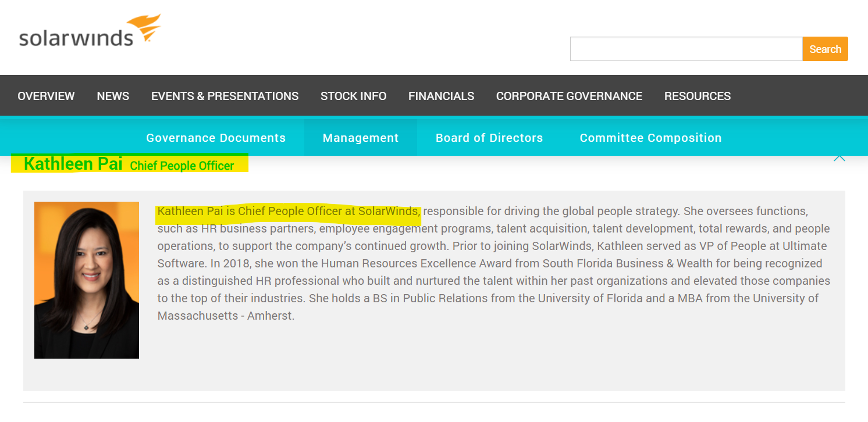
Task: Open the Overview menu
Action: (x=46, y=96)
